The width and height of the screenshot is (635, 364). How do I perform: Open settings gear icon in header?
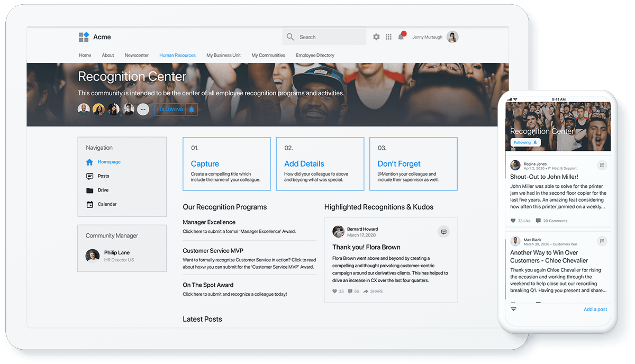(376, 37)
